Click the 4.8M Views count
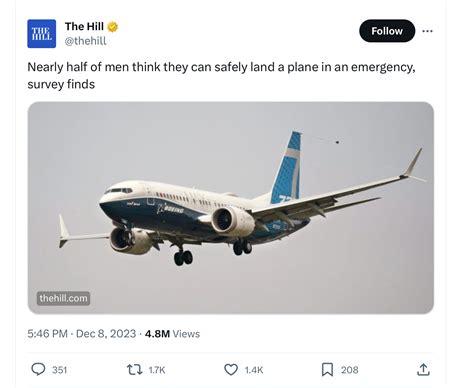Image resolution: width=474 pixels, height=388 pixels. click(x=172, y=334)
